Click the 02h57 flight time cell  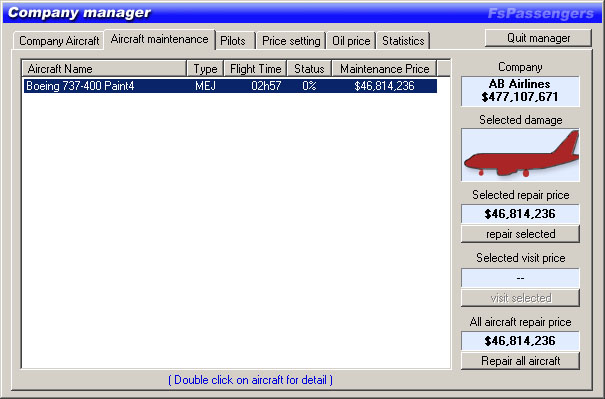(x=266, y=86)
